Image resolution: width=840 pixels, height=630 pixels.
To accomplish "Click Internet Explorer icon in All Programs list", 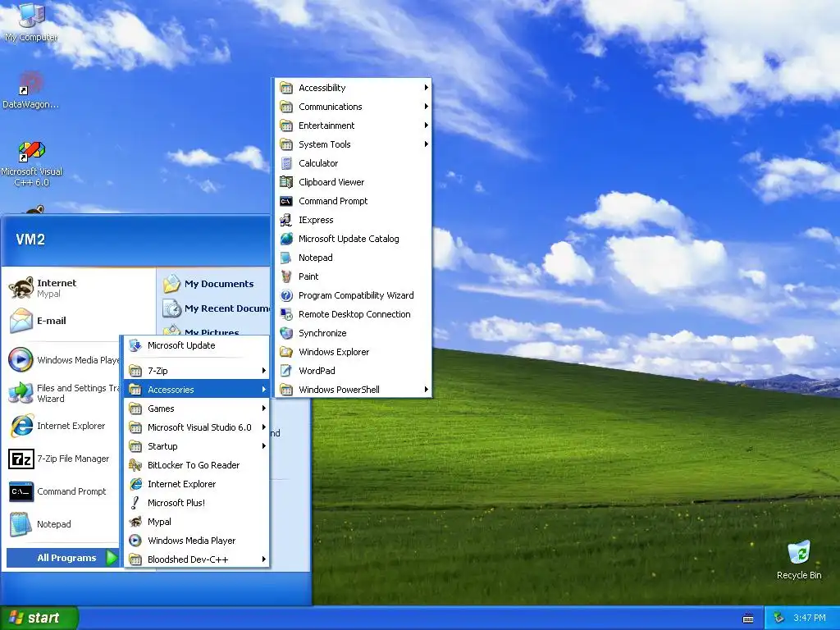I will click(135, 484).
